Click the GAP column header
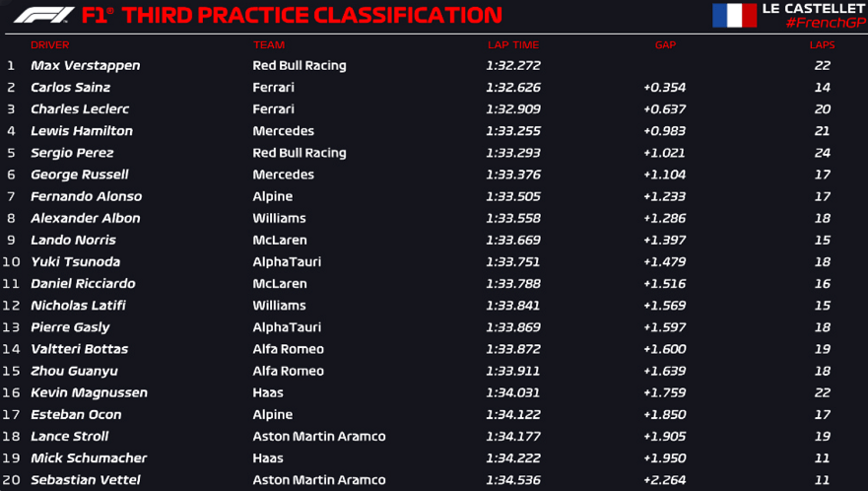The image size is (868, 491). click(665, 45)
